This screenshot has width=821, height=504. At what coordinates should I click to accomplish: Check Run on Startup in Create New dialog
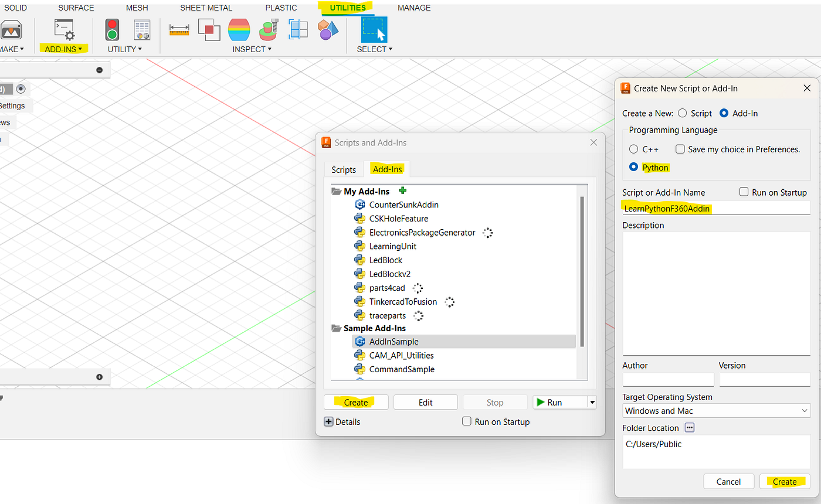point(744,192)
